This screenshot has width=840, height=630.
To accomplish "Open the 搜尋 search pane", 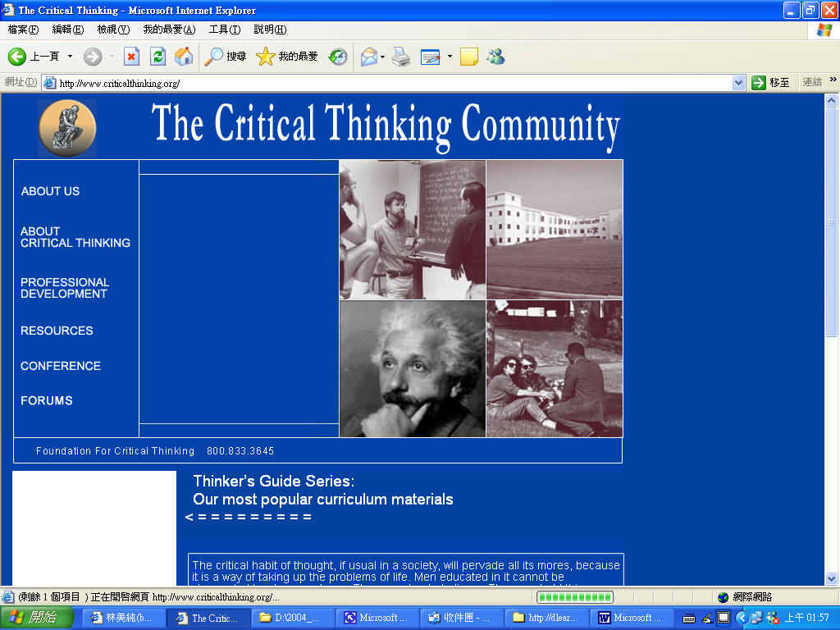I will coord(225,57).
